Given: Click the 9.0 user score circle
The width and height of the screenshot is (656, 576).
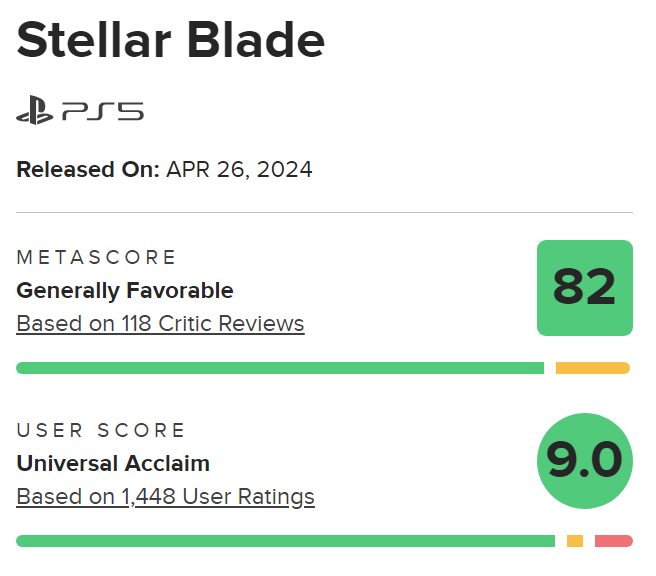Looking at the screenshot, I should click(x=585, y=460).
